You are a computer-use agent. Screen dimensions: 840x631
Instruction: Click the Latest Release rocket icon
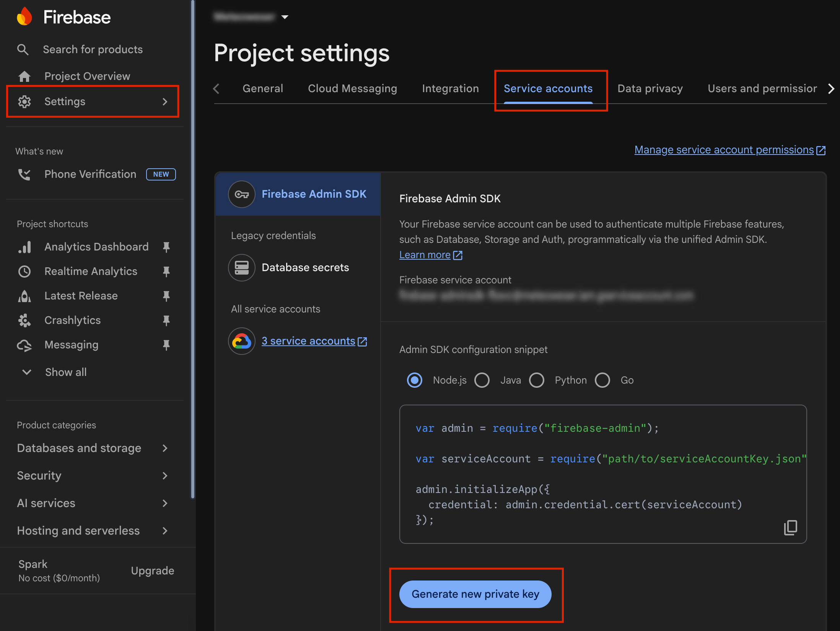pos(24,296)
